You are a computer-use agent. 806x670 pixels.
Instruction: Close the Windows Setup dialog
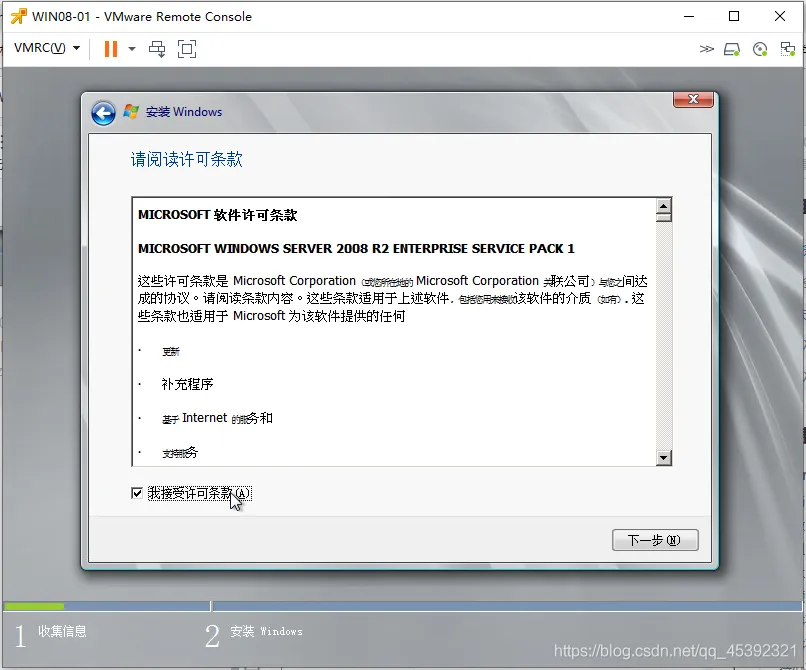(x=693, y=99)
